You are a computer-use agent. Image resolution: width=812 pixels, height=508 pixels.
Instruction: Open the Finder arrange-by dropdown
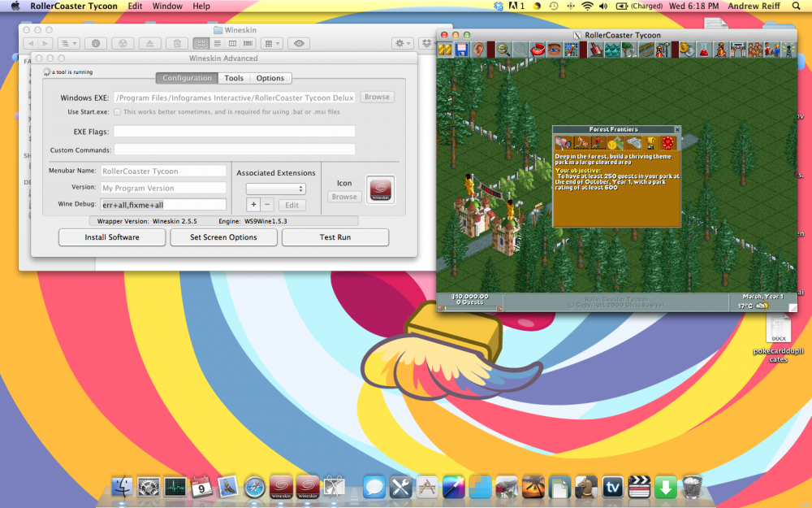(x=272, y=43)
